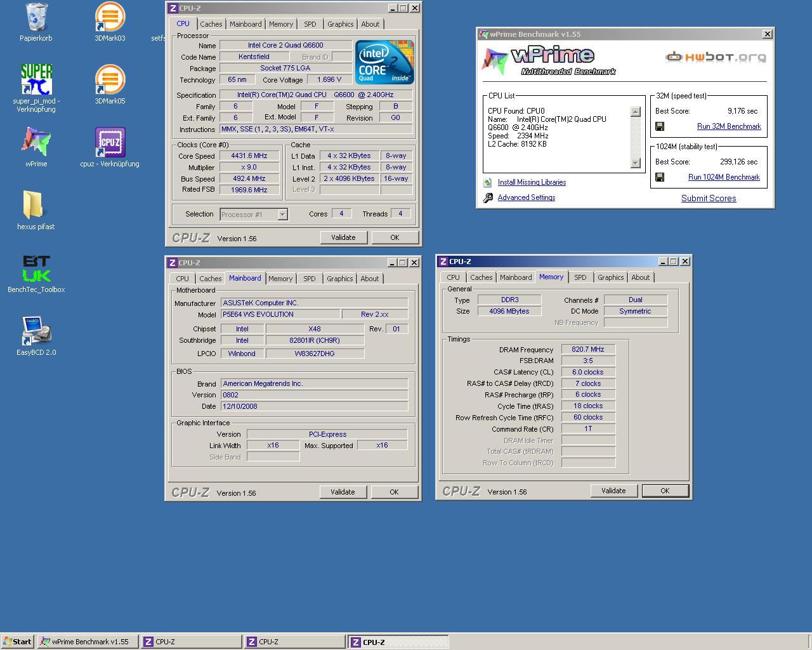Open the EasyBCD 2.0 shortcut
The height and width of the screenshot is (650, 812).
click(36, 331)
